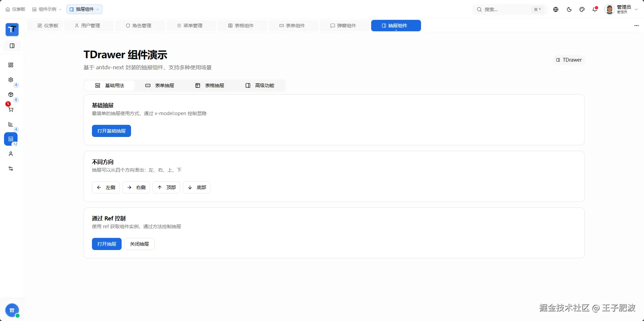Viewport: 644px width, 321px height.
Task: Expand the 组件示例 breadcrumb dropdown
Action: tap(47, 9)
